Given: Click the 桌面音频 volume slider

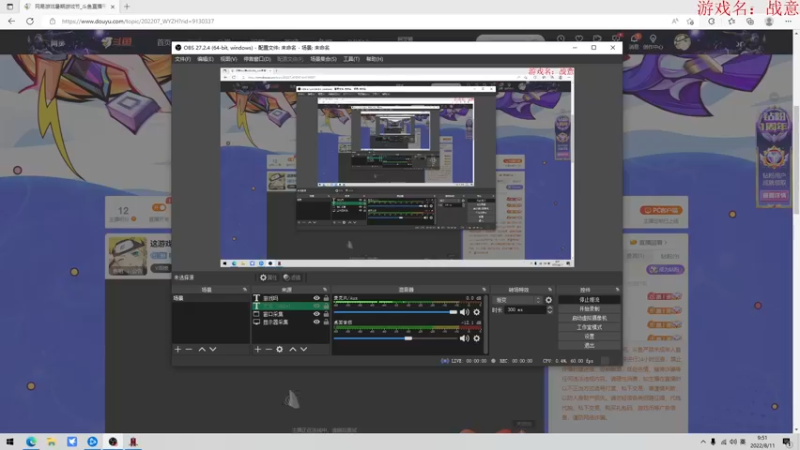Looking at the screenshot, I should coord(395,338).
